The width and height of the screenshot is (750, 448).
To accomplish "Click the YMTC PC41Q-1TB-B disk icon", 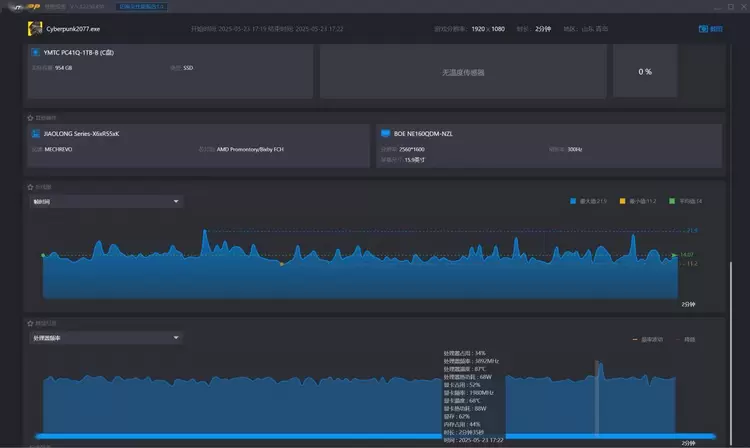I will pos(35,51).
